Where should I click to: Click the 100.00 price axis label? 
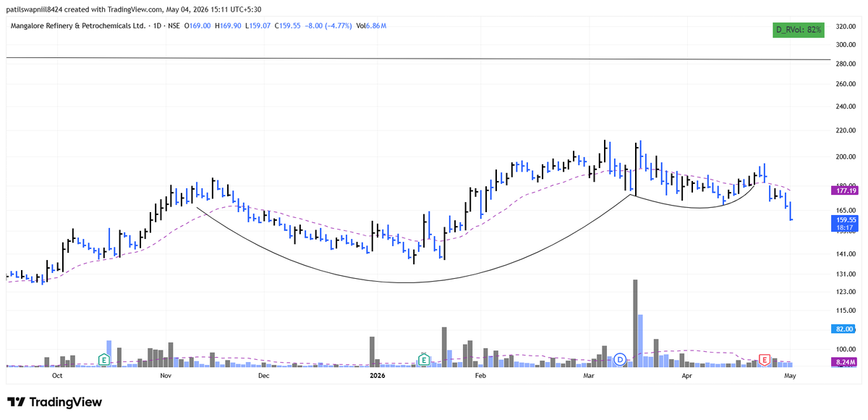[x=846, y=349]
